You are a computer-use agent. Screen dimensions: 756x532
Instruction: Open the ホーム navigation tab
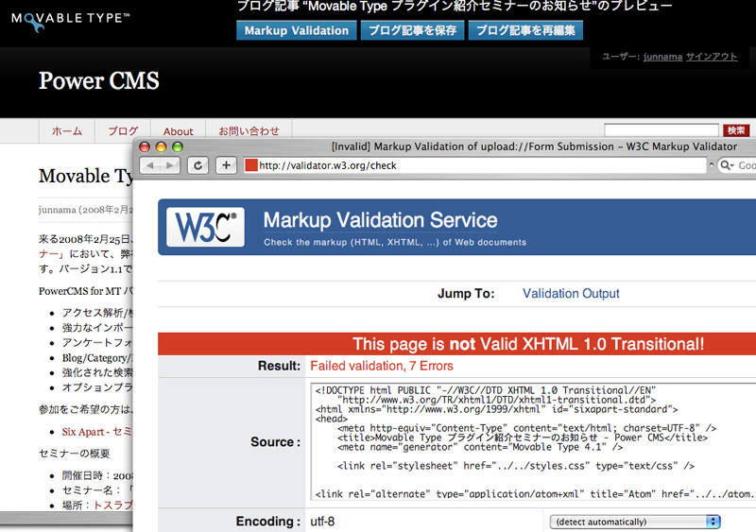(x=67, y=131)
